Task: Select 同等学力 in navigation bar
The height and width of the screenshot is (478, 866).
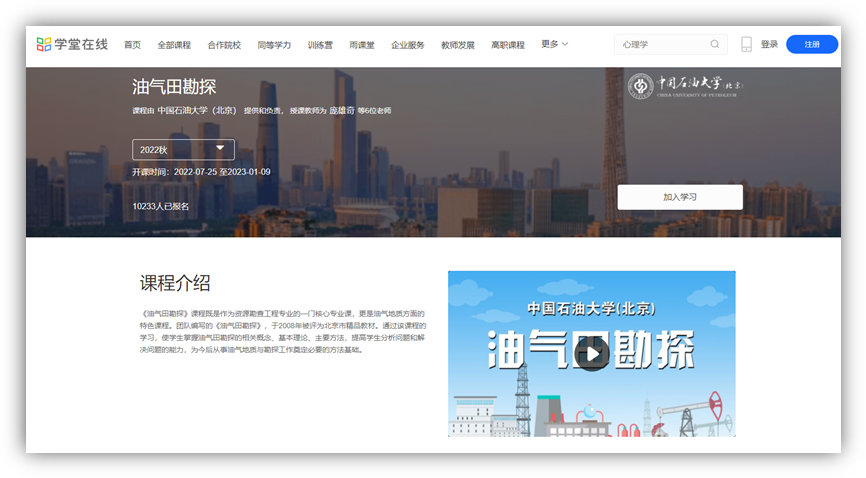Action: (274, 45)
